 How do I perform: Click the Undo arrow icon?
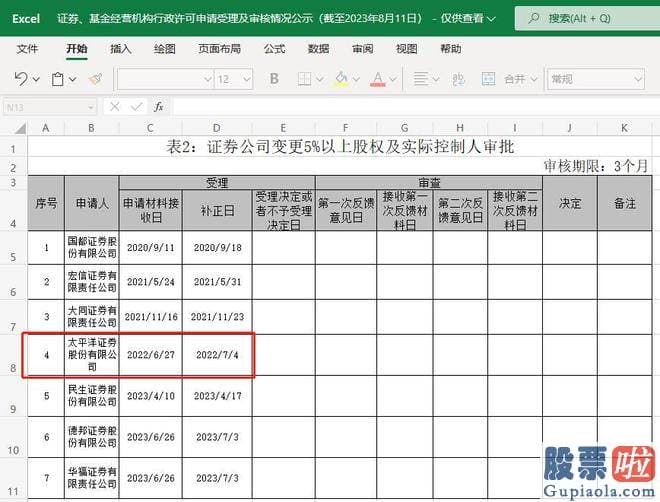pyautogui.click(x=21, y=79)
